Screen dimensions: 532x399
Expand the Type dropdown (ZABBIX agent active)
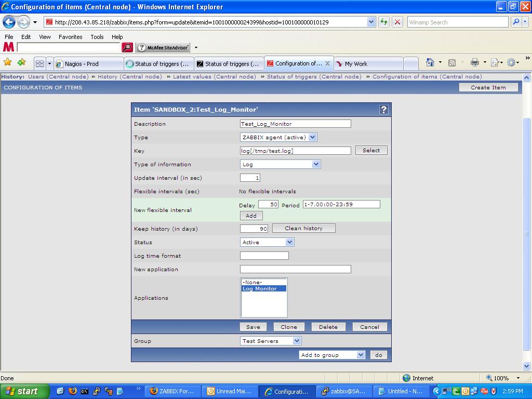point(313,137)
